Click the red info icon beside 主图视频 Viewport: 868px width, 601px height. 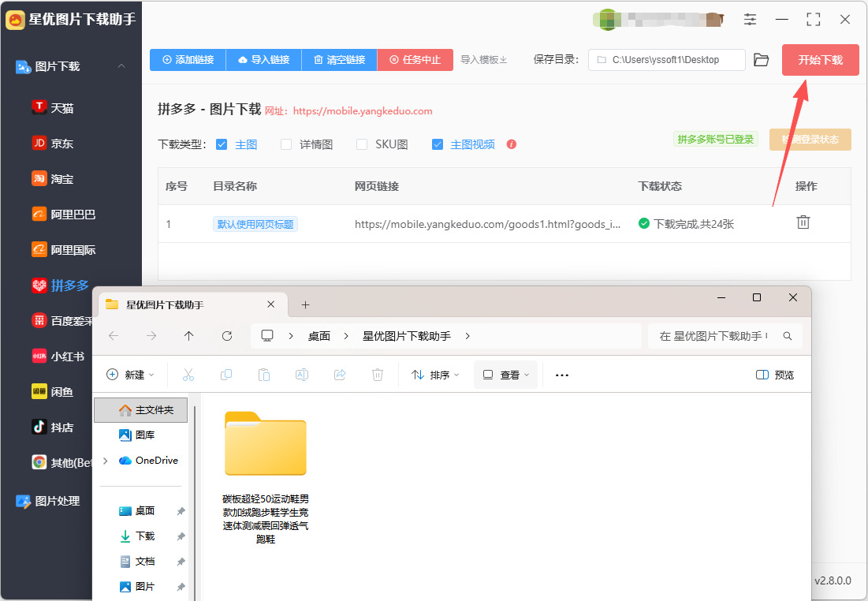click(512, 144)
